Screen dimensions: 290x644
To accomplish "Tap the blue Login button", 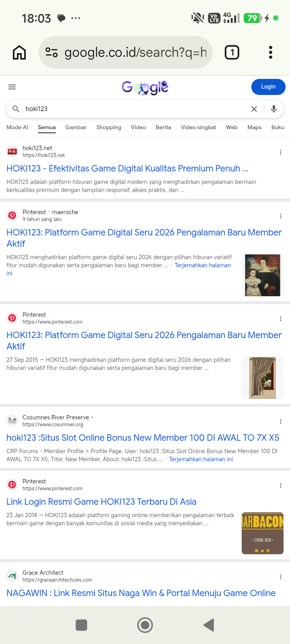I will [x=268, y=87].
